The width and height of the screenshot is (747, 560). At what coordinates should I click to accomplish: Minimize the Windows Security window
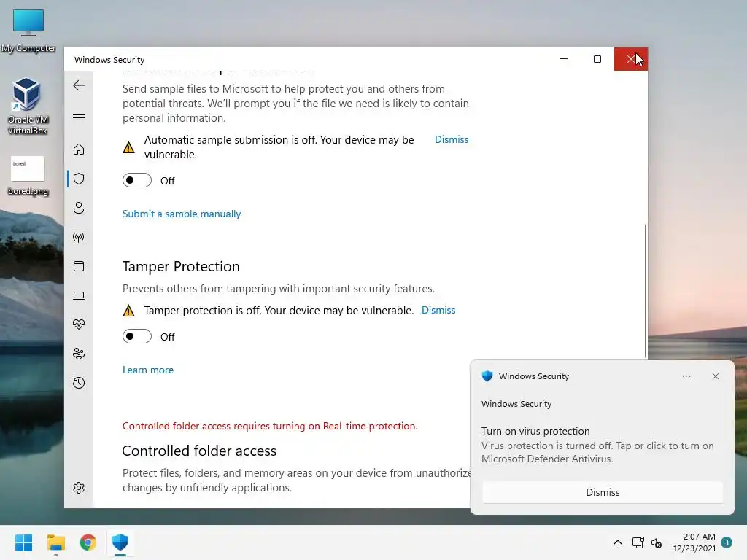(564, 59)
